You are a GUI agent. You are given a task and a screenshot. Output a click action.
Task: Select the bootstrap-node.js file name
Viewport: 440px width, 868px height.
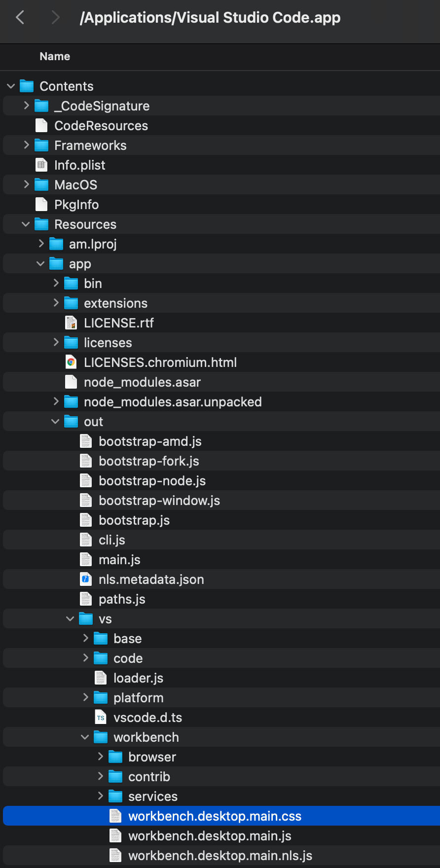152,481
